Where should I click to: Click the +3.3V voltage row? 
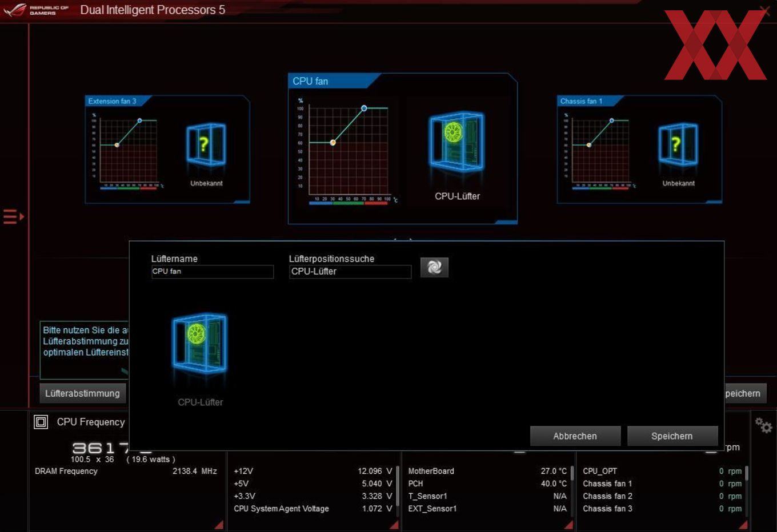coord(313,496)
